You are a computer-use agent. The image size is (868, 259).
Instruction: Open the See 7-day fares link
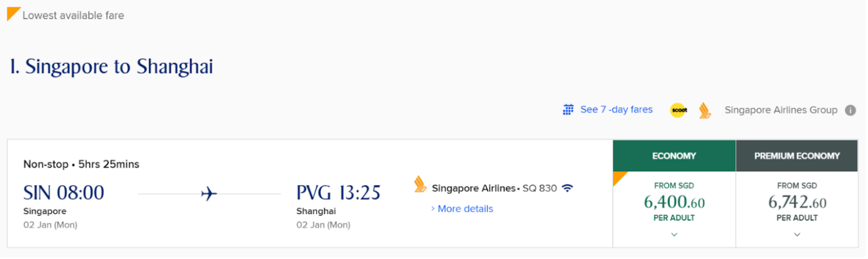coord(616,110)
